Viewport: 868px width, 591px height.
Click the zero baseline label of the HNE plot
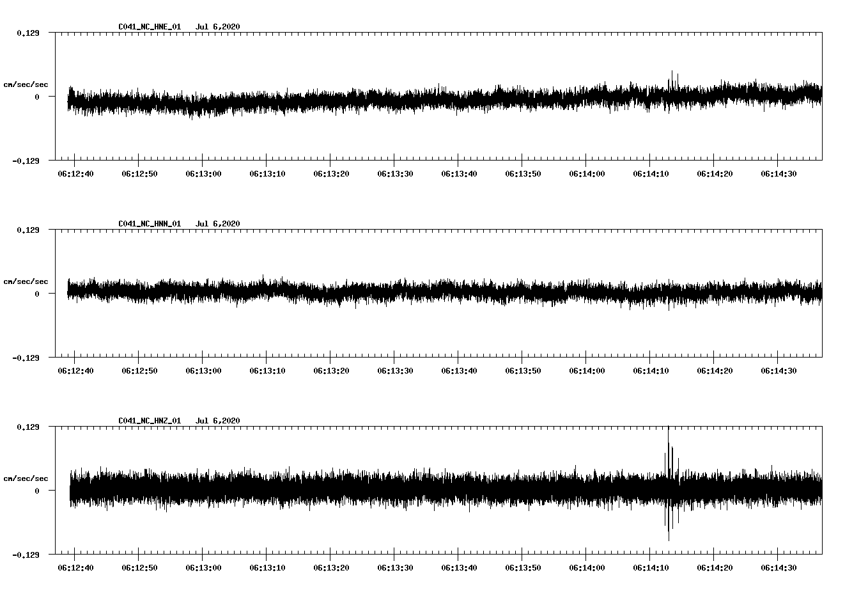coord(37,97)
